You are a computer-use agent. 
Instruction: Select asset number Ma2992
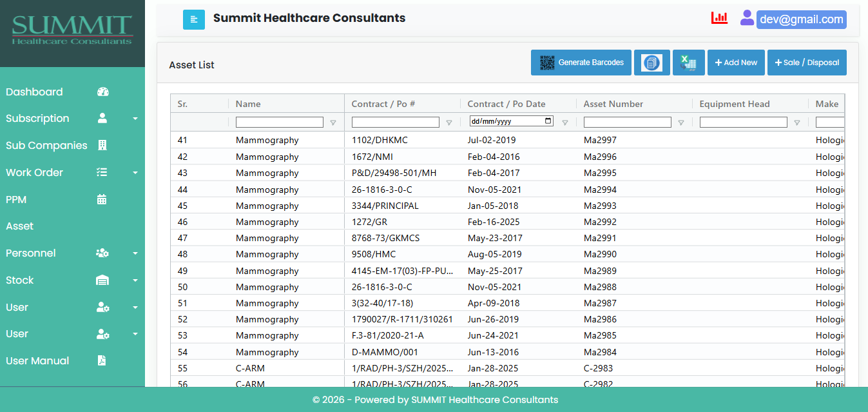pos(600,222)
